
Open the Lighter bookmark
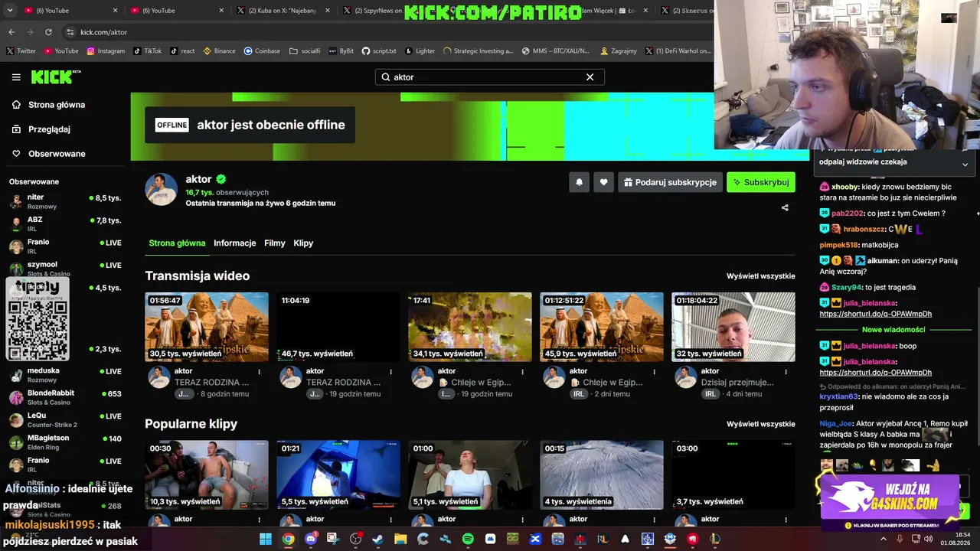pos(420,51)
